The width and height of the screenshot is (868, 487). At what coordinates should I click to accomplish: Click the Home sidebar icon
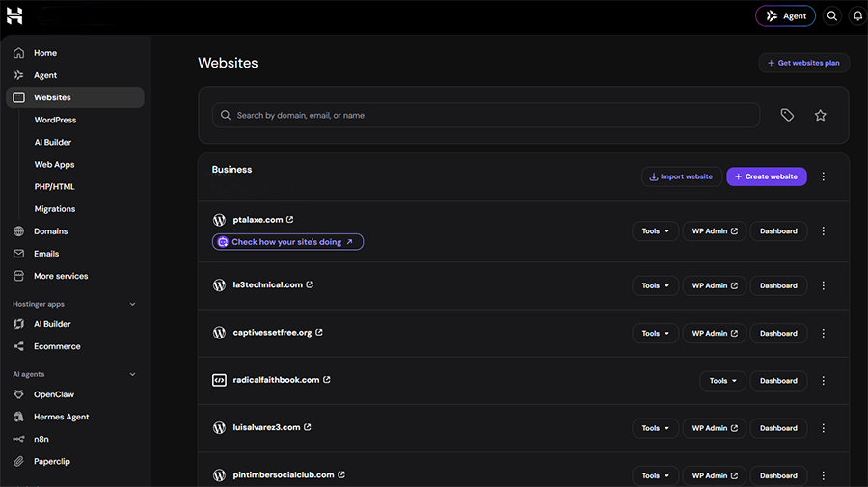[19, 53]
